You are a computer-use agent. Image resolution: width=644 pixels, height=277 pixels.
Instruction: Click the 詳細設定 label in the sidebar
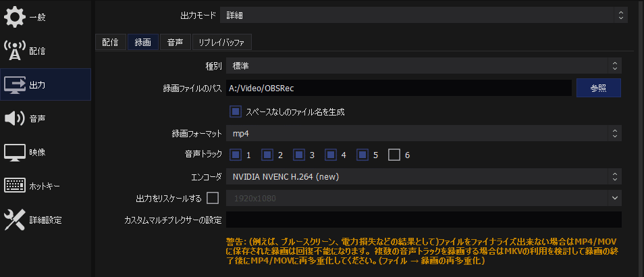point(46,220)
